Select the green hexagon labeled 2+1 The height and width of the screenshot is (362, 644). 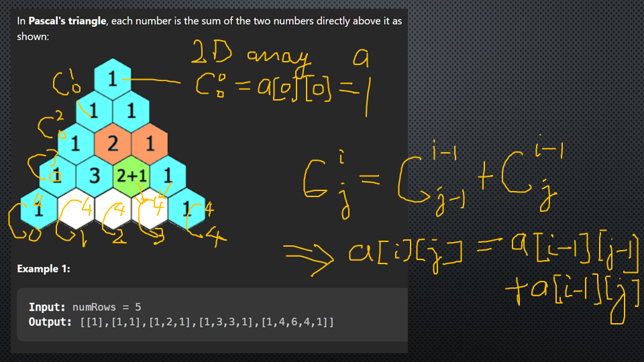(131, 175)
